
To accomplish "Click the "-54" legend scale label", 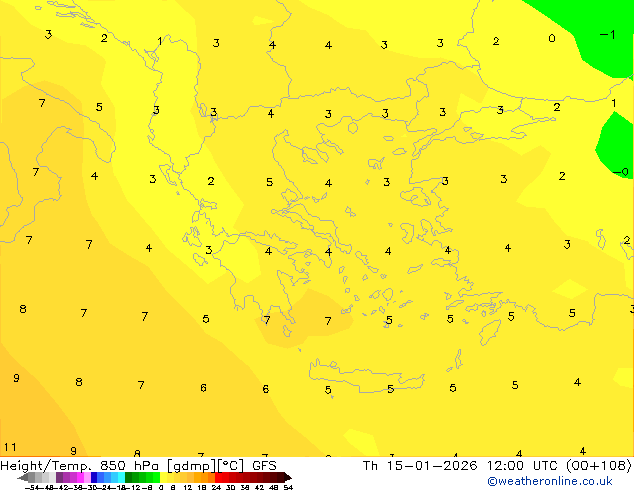I will coord(32,488).
